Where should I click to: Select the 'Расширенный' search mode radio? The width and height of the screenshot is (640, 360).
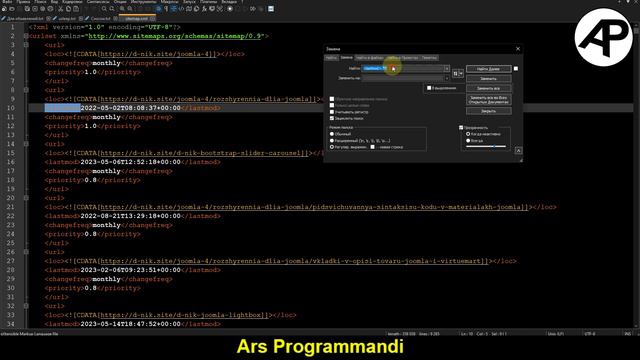(x=332, y=140)
